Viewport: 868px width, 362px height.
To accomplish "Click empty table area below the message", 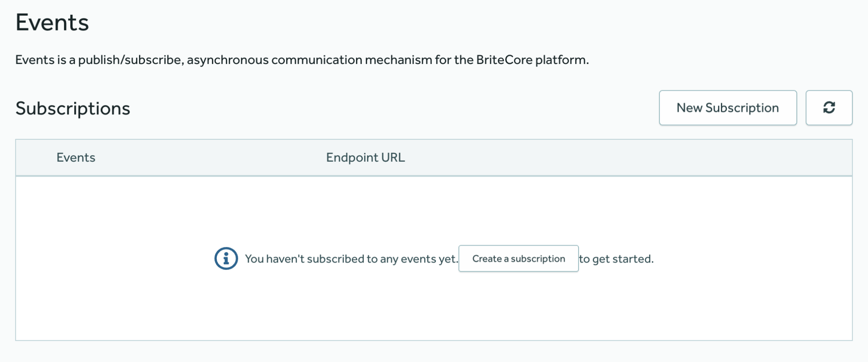I will pyautogui.click(x=434, y=309).
